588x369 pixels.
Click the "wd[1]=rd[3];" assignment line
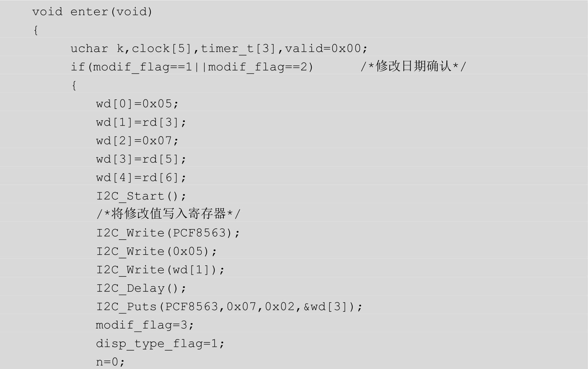(141, 122)
